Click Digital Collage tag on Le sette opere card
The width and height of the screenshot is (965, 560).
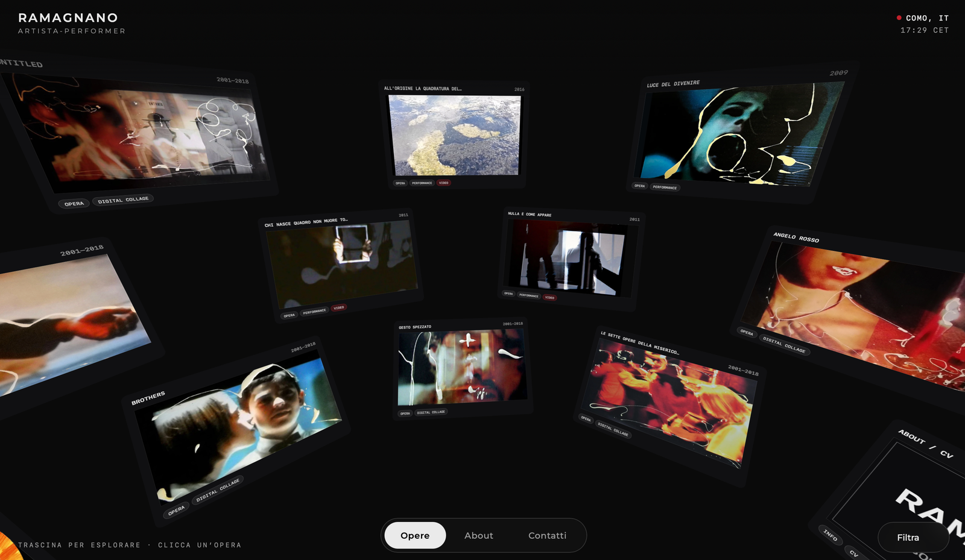point(613,429)
